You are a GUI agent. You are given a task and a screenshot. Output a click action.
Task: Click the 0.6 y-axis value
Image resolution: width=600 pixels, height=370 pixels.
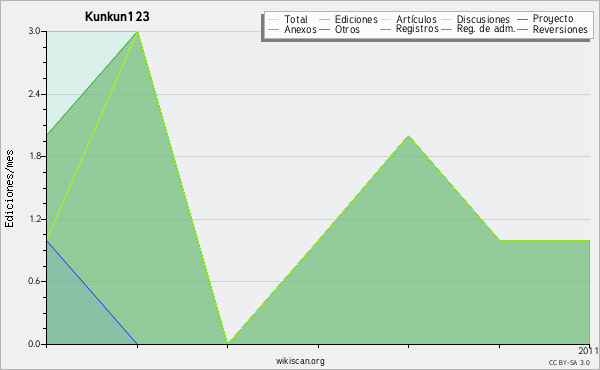34,281
